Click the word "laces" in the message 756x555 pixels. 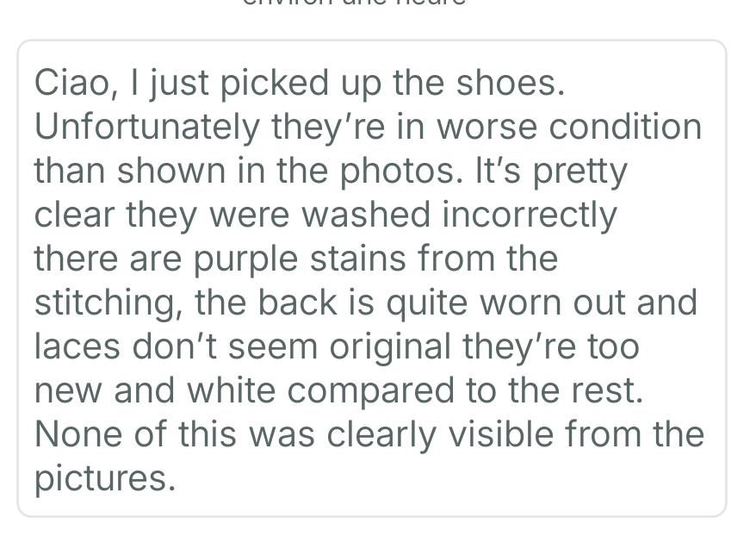point(75,346)
